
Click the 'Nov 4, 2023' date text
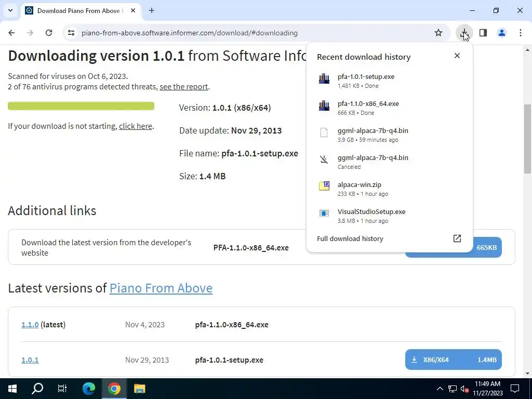145,325
